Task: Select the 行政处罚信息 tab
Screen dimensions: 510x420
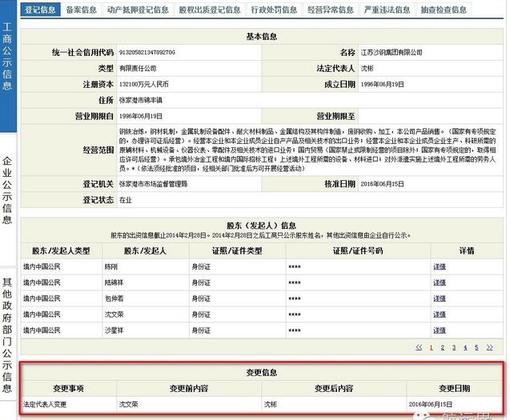Action: point(274,10)
